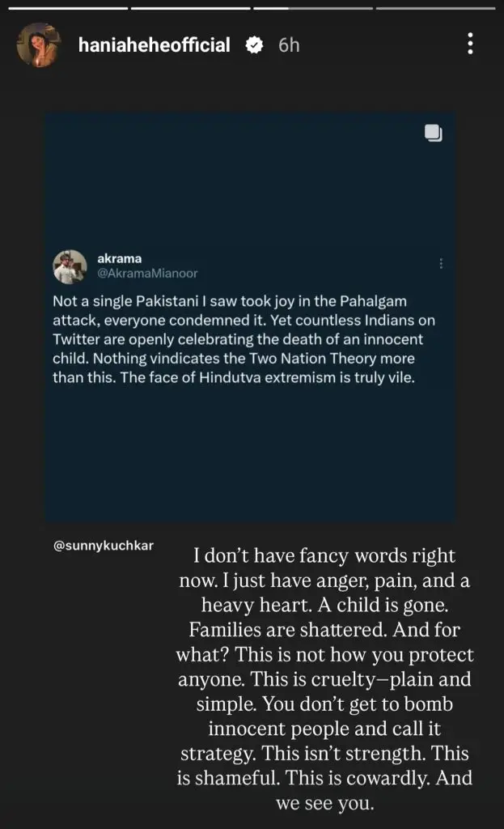Open the shared post's dark thumbnail card

pos(250,453)
